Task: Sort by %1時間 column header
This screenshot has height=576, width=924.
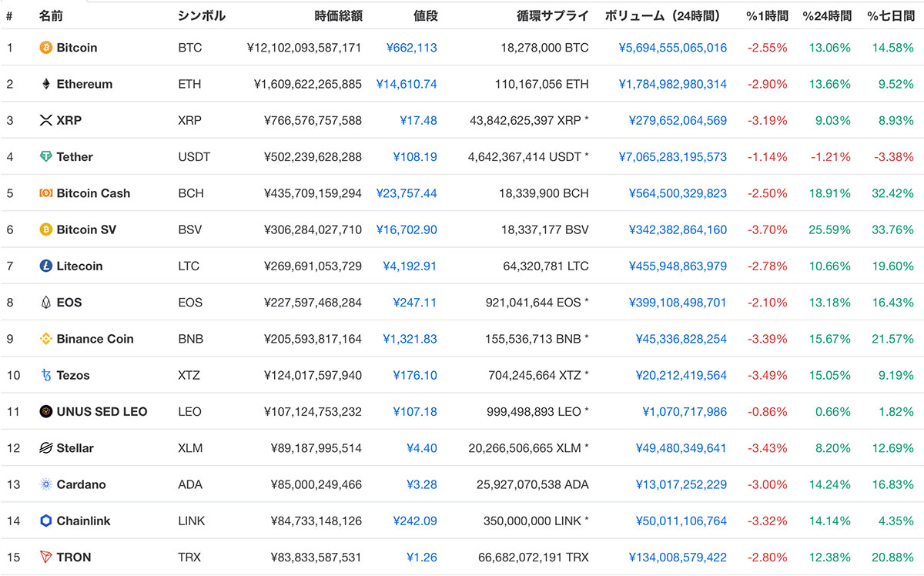Action: (x=766, y=15)
